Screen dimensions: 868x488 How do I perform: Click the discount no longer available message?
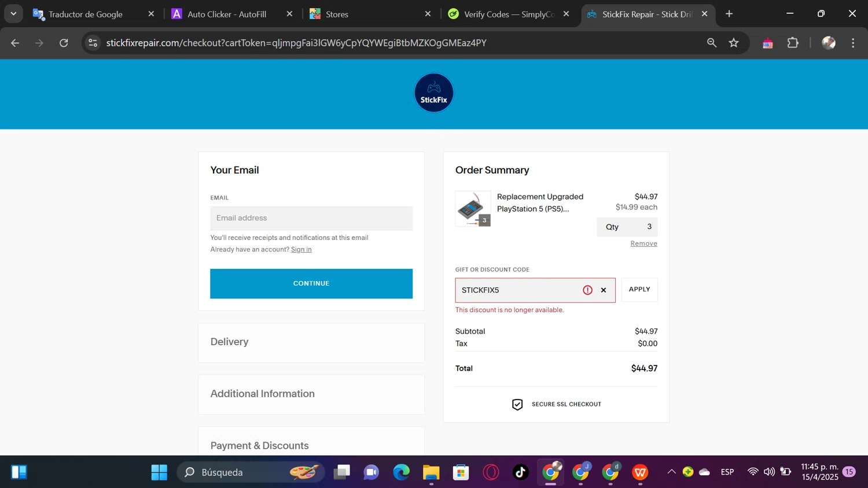(x=509, y=310)
